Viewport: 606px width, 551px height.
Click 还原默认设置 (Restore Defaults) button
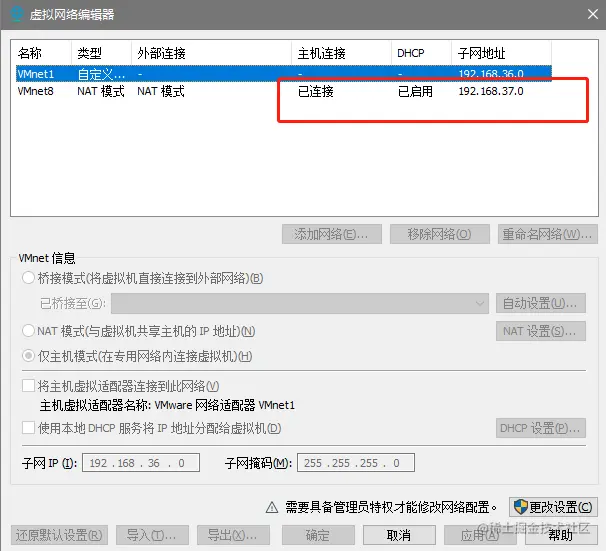(x=59, y=535)
